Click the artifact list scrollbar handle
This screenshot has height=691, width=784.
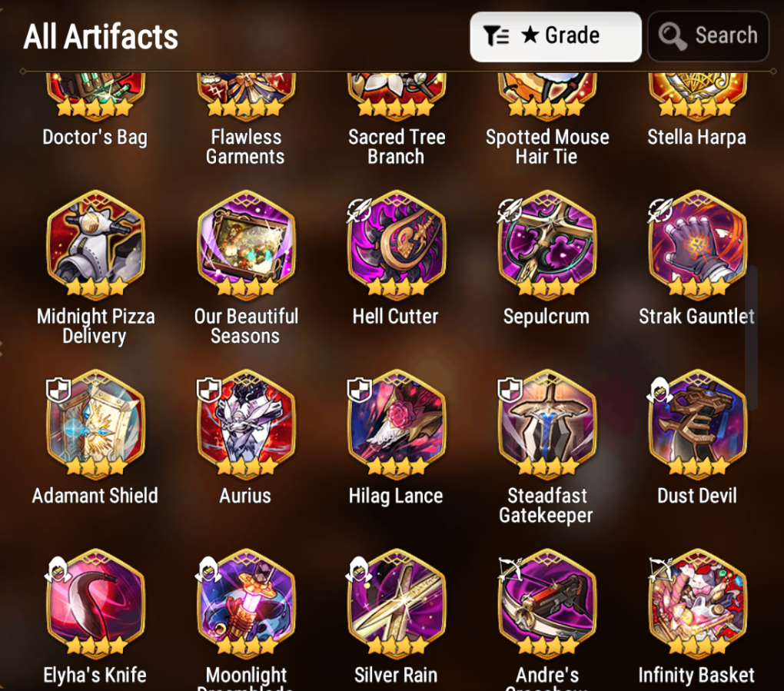click(x=752, y=337)
